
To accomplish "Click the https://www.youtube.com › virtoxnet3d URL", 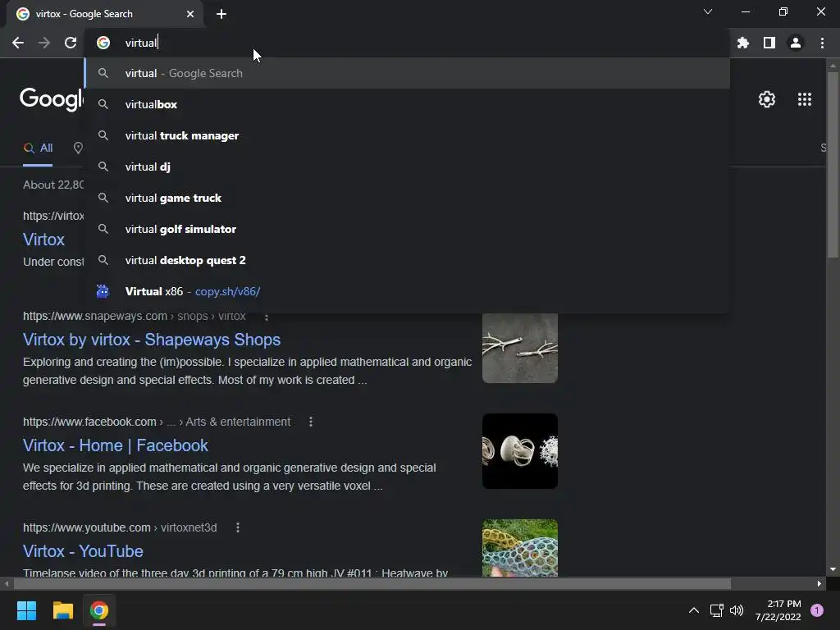I will pyautogui.click(x=120, y=527).
